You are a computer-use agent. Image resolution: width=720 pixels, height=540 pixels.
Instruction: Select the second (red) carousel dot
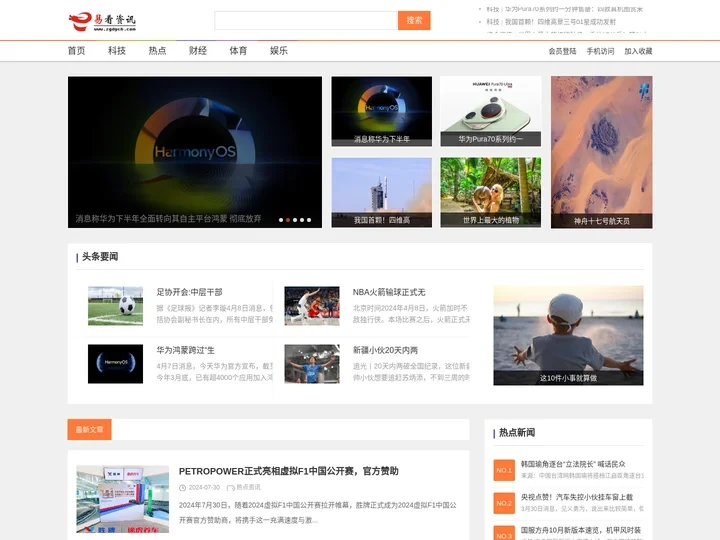pos(288,220)
